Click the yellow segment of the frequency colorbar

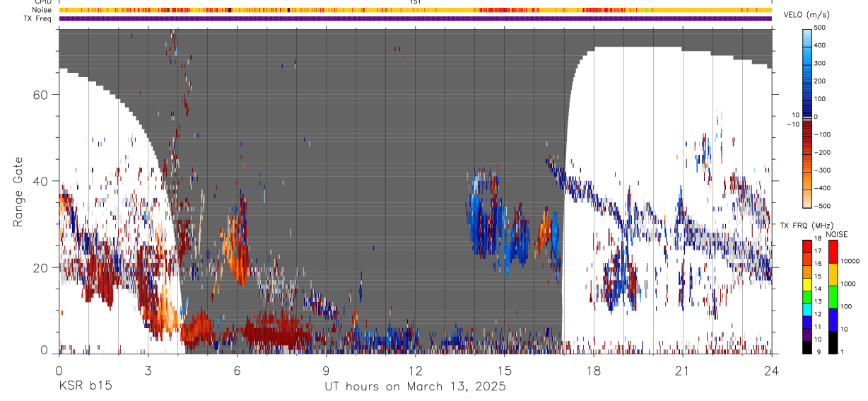pos(807,284)
